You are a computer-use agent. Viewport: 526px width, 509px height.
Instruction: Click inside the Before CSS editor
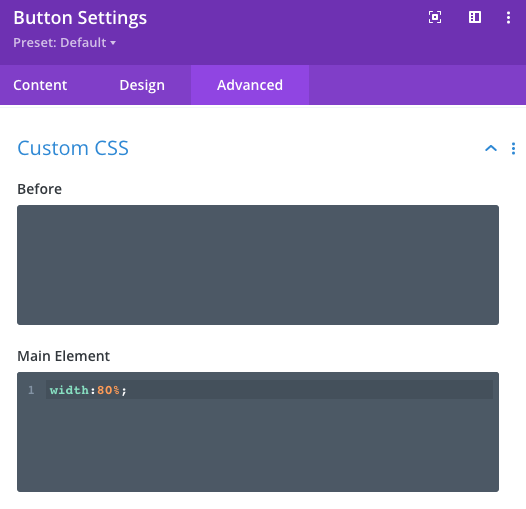coord(258,265)
